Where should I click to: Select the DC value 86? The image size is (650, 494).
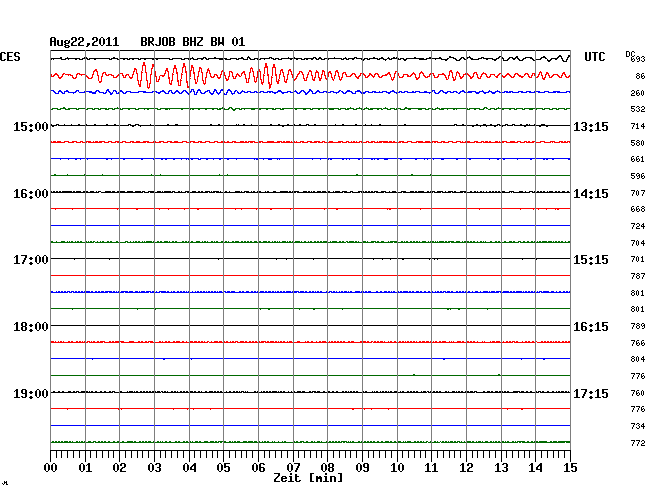pyautogui.click(x=640, y=76)
